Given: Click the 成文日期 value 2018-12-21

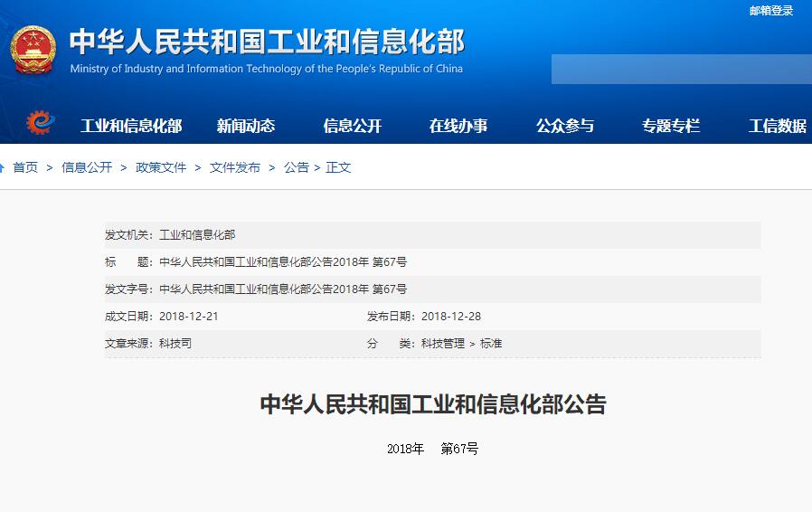Looking at the screenshot, I should (188, 316).
